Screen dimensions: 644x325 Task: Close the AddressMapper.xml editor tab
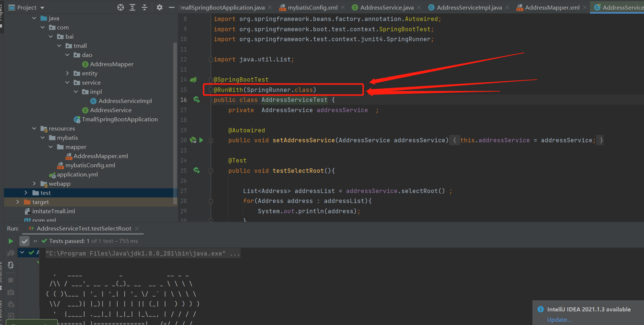(x=585, y=7)
